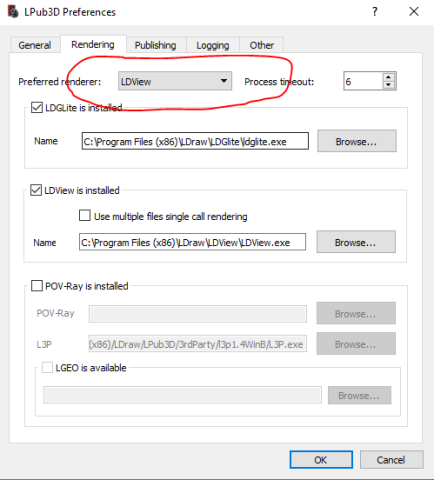434x480 pixels.
Task: Click the LDView.exe path input field
Action: coord(192,242)
